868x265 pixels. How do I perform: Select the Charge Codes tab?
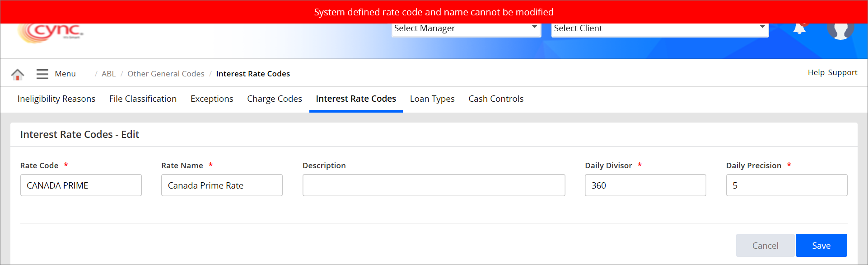(275, 99)
